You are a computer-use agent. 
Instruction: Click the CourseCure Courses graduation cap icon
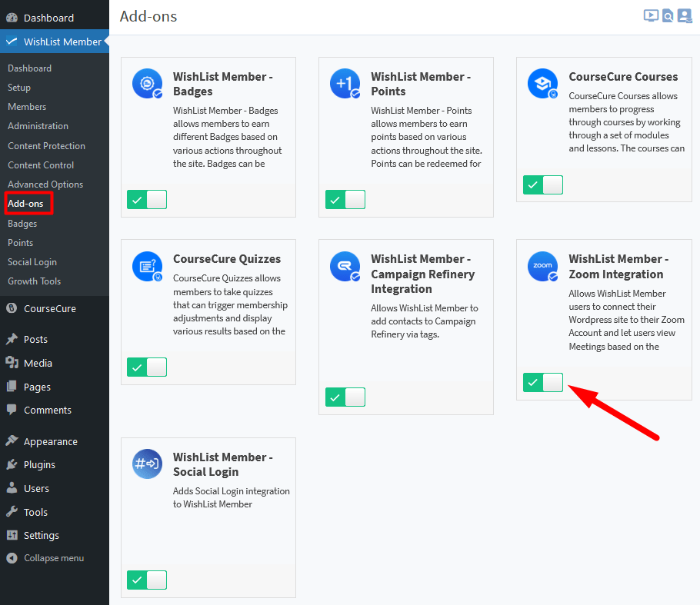[x=543, y=84]
